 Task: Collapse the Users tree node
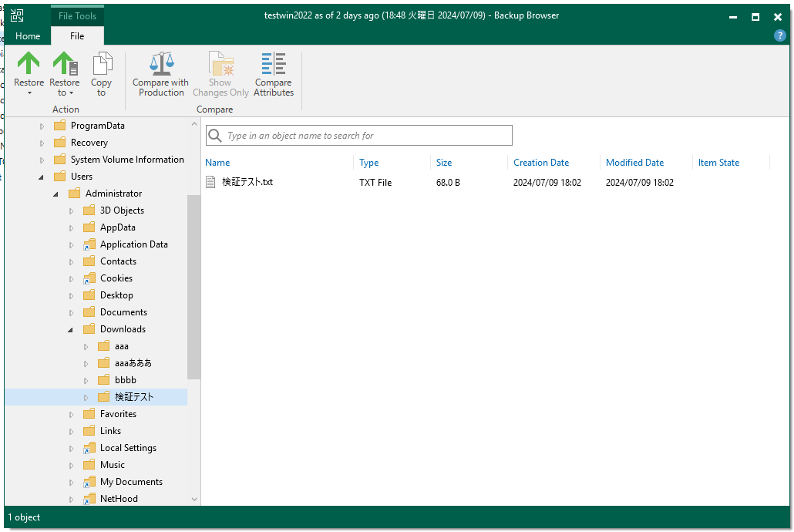(42, 177)
